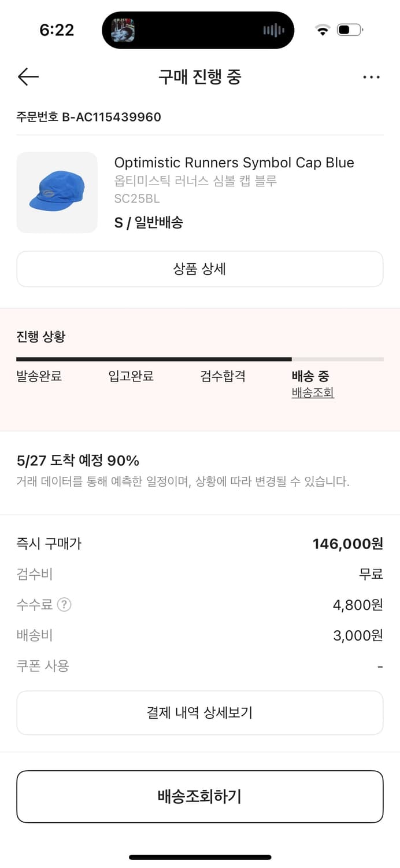Tap the Dynamic Island album artwork thumbnail
This screenshot has height=868, width=400.
(x=123, y=30)
